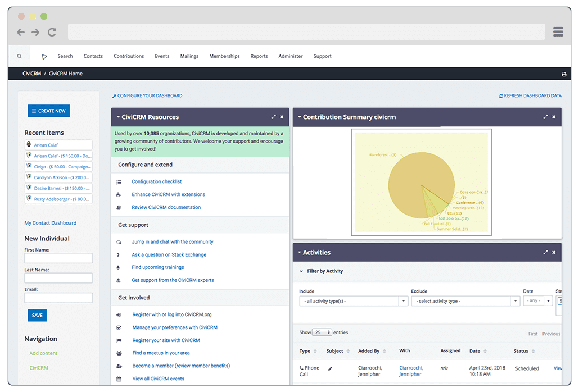Toggle sorting on the Date column
579x392 pixels.
[x=484, y=350]
